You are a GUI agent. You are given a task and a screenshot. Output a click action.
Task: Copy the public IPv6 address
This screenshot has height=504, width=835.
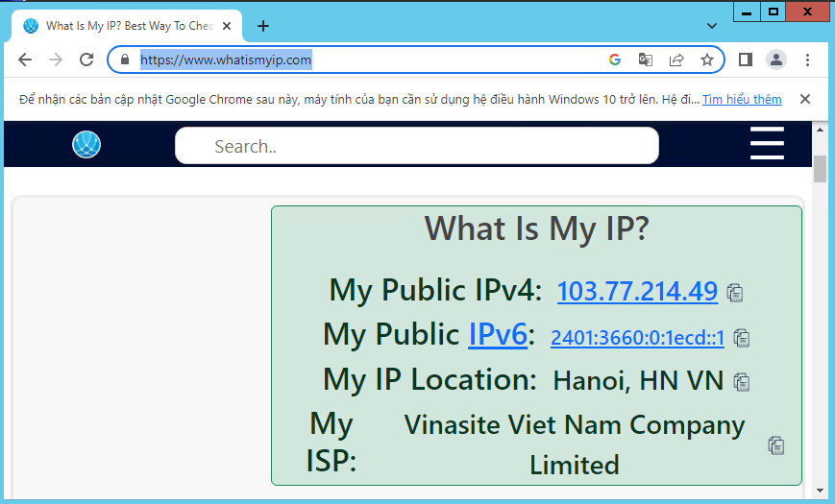[x=741, y=337]
